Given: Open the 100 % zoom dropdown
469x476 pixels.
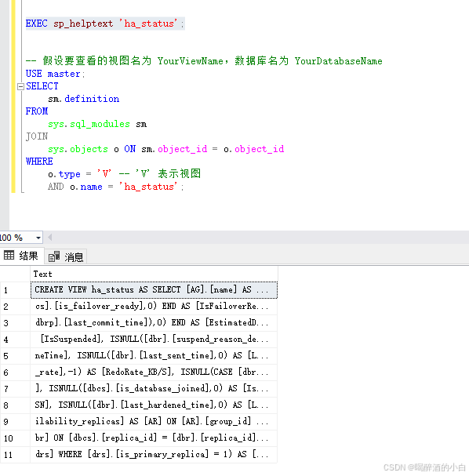Looking at the screenshot, I should point(38,238).
